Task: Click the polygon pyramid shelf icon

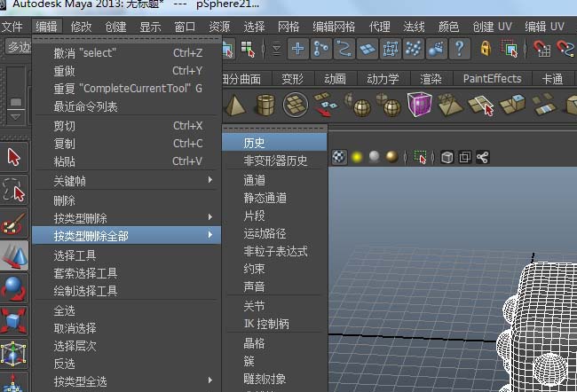Action: pyautogui.click(x=235, y=106)
